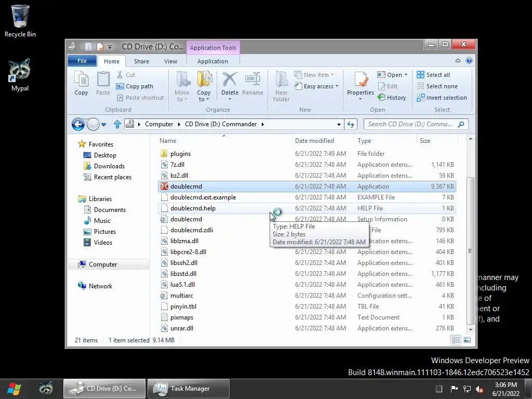The height and width of the screenshot is (399, 532).
Task: Click Application Tools contextual tab header
Action: coord(213,47)
